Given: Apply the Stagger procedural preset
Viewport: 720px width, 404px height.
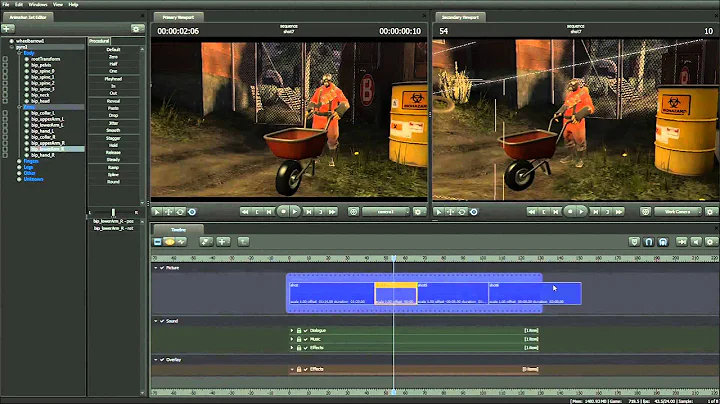Looking at the screenshot, I should (113, 138).
